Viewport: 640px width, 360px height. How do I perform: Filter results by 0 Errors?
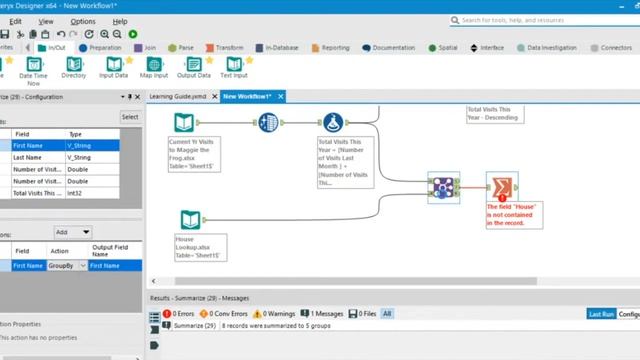178,313
